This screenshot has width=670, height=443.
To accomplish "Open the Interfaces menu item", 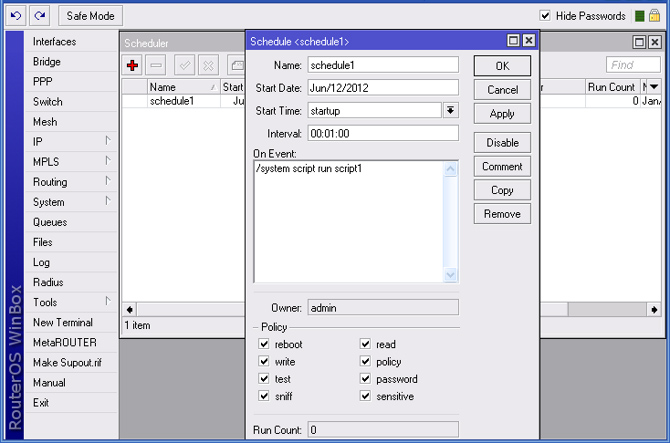I will 54,42.
